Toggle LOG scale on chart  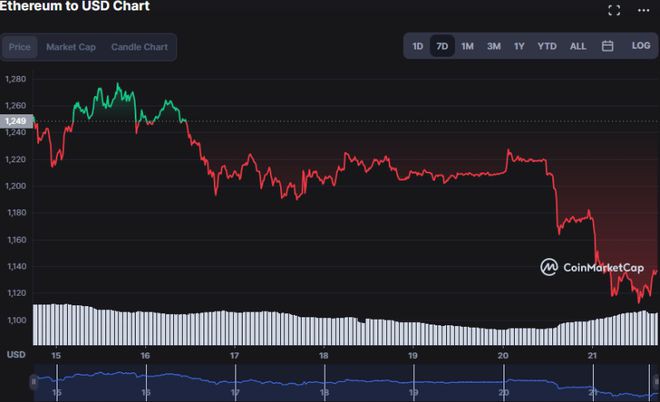tap(640, 46)
